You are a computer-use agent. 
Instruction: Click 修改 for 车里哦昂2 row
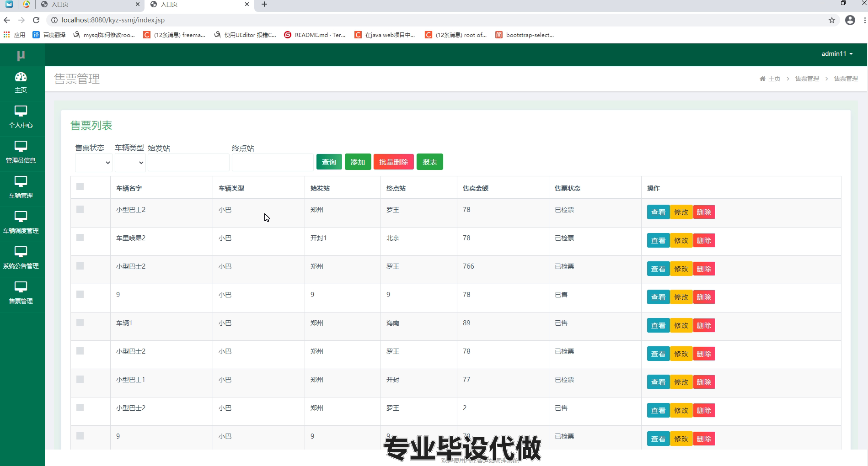coord(681,240)
